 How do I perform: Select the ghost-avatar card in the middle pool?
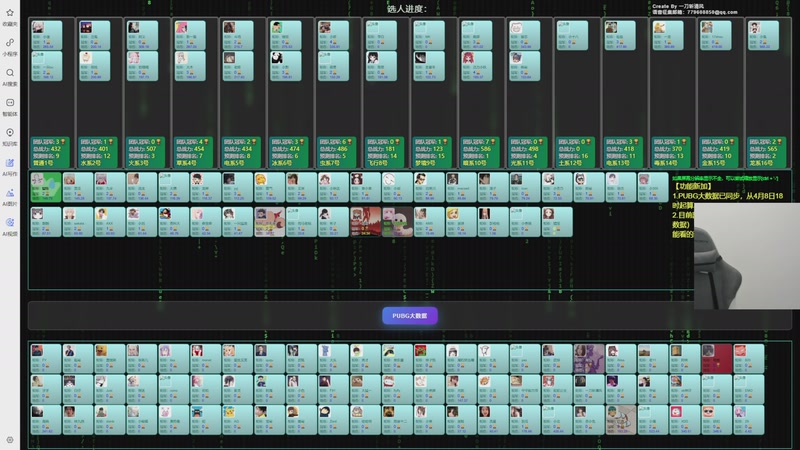[397, 222]
